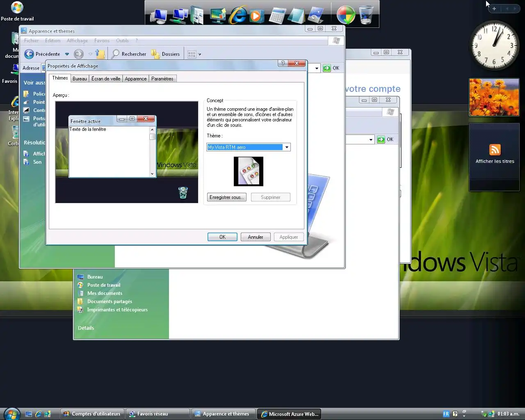
Task: Open the Favoris menu
Action: [x=102, y=41]
